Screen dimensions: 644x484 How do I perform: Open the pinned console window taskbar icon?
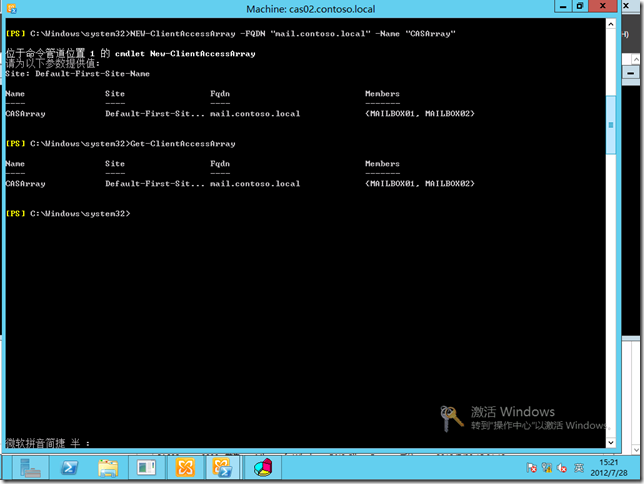(x=146, y=468)
